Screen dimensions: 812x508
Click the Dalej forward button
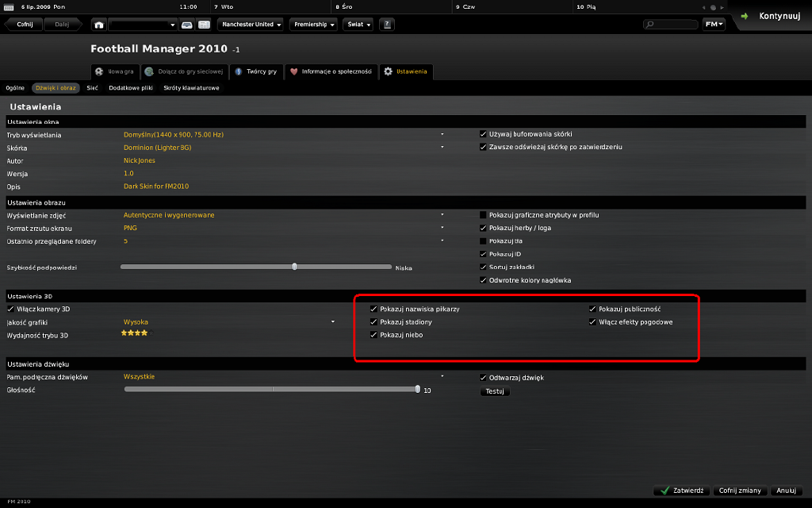(x=62, y=25)
